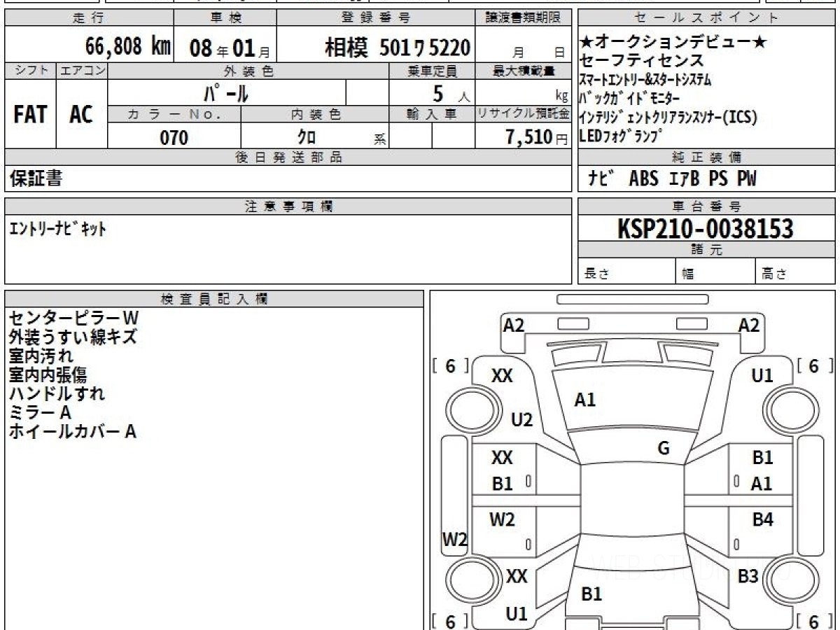Select the 輸入車 header
This screenshot has height=630, width=840.
tap(432, 114)
